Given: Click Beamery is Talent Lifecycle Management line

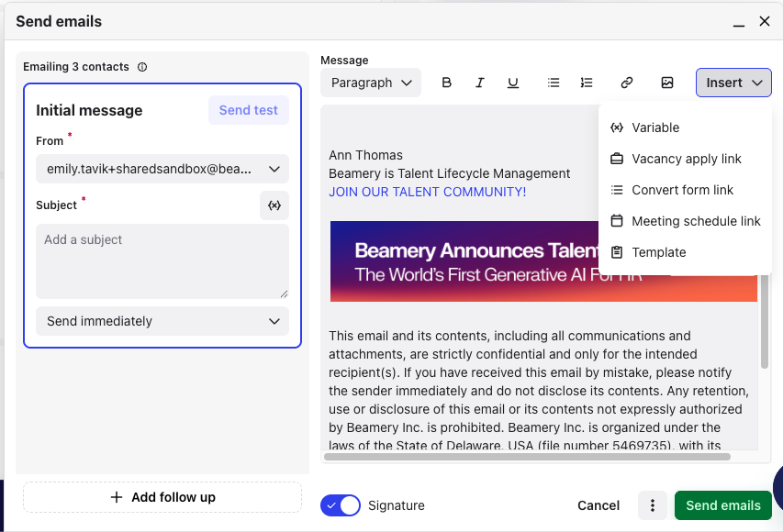Looking at the screenshot, I should pyautogui.click(x=449, y=173).
